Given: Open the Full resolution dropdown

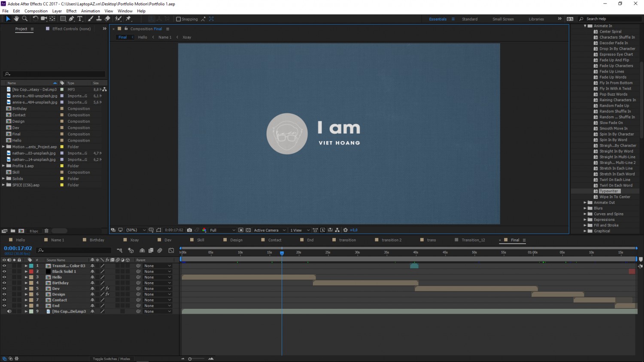Looking at the screenshot, I should pyautogui.click(x=222, y=230).
